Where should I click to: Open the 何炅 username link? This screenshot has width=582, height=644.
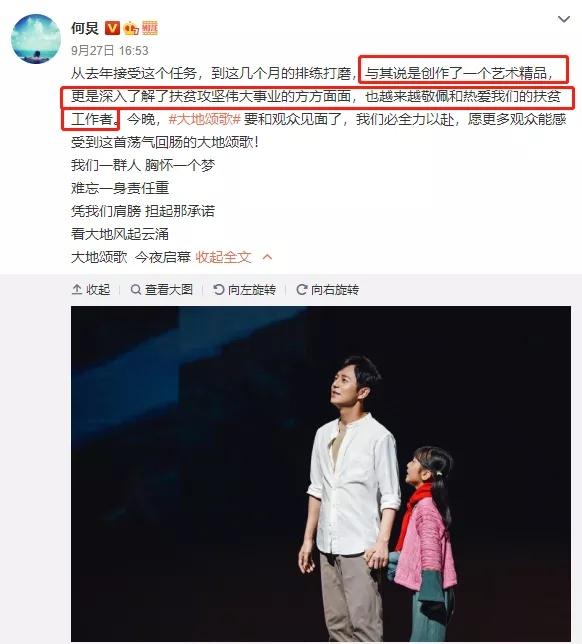(85, 28)
